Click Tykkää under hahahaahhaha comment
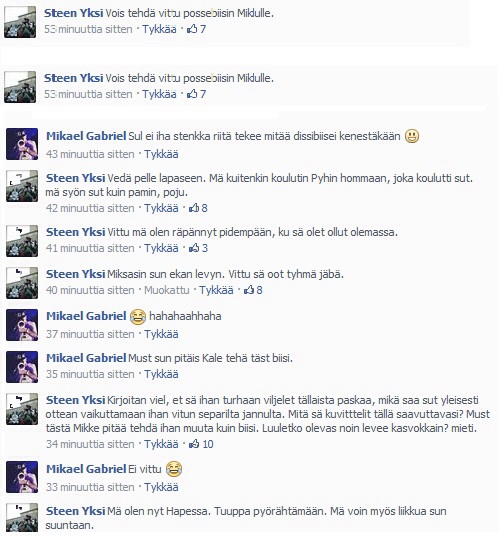 pyautogui.click(x=161, y=334)
